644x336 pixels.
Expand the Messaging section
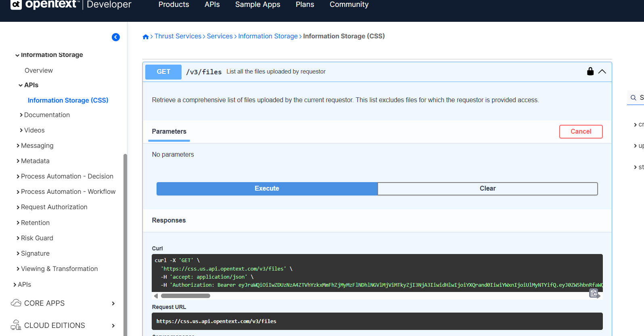click(x=18, y=146)
